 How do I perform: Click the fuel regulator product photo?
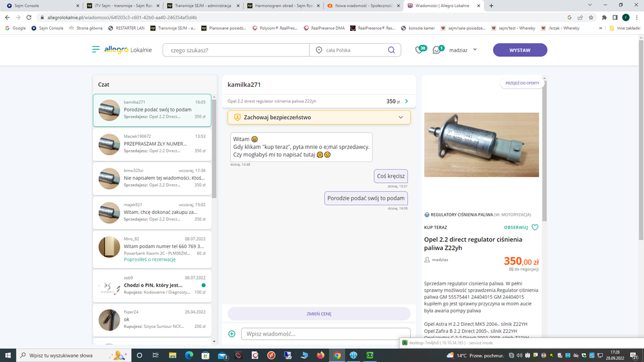(x=482, y=145)
